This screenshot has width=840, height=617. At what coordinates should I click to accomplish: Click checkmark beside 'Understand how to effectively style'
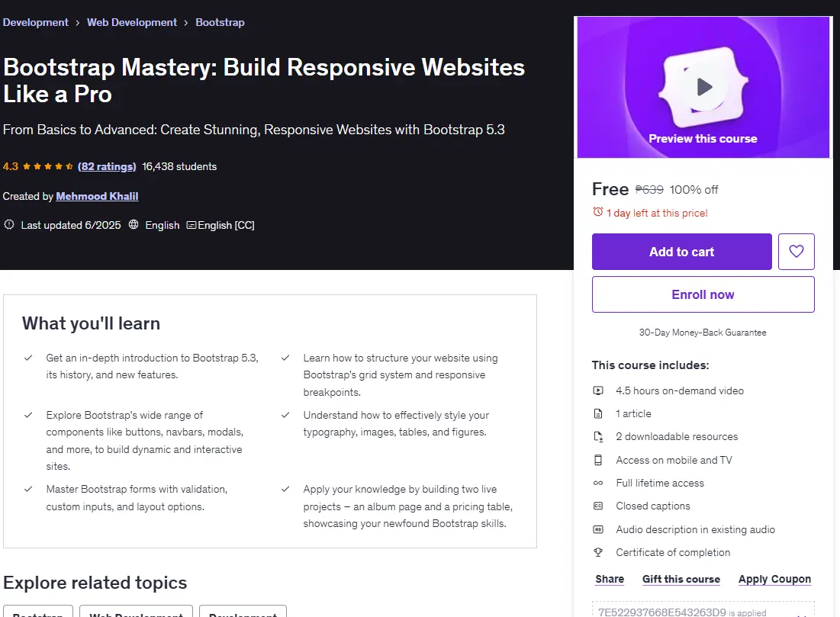(285, 415)
